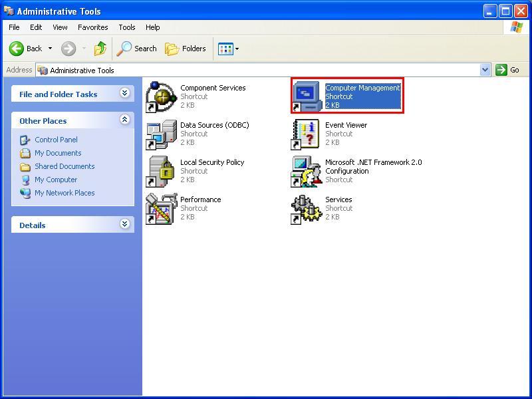This screenshot has width=532, height=399.
Task: Maximize the Administrative Tools window
Action: coord(505,11)
